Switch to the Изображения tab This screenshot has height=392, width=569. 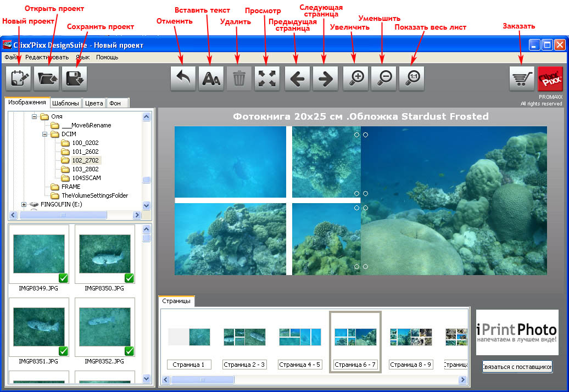click(27, 103)
